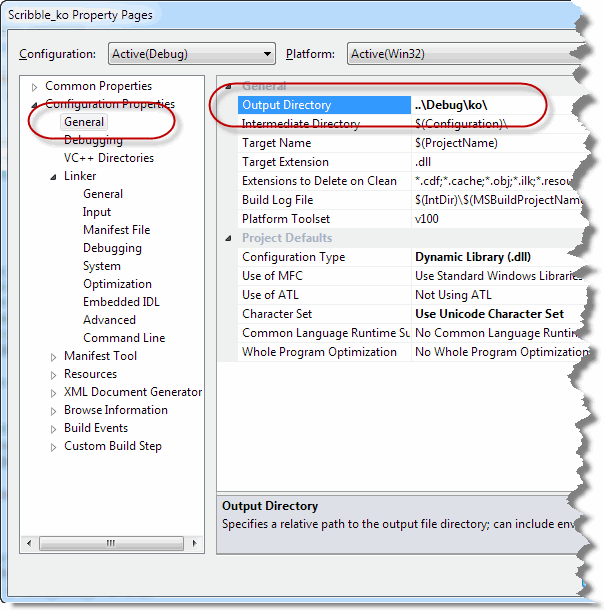Expand the Manifest Tool node

coord(53,357)
